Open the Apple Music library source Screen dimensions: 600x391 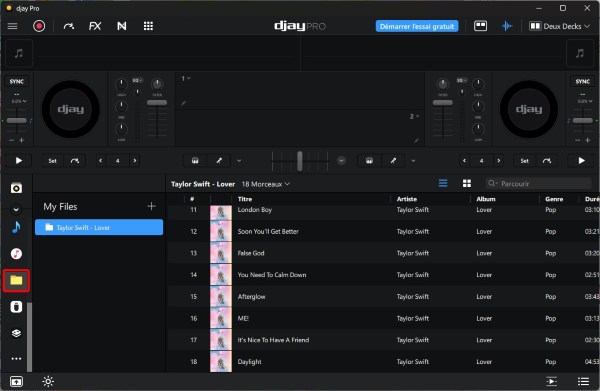[x=16, y=254]
